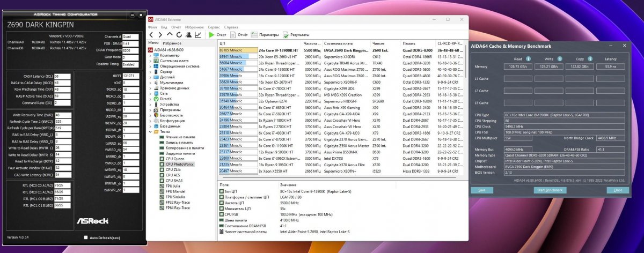Select the 61941 Мпкс/с result bar
Viewport: 644px width, 253px height.
point(238,56)
